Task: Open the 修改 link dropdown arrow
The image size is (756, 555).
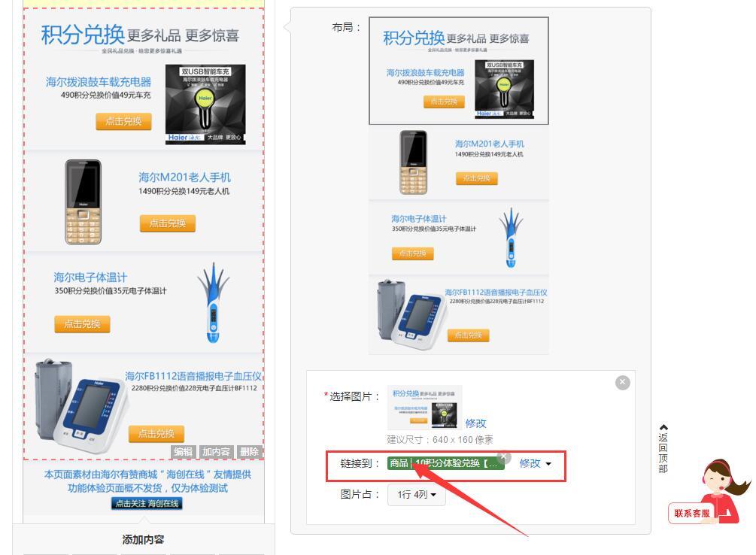Action: point(548,464)
